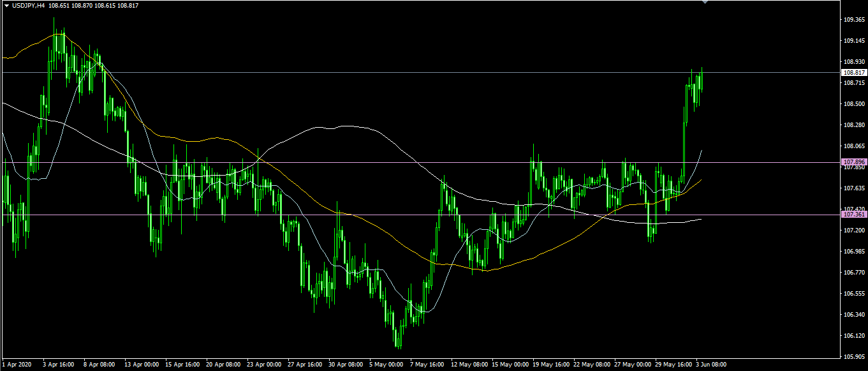Click the 106.555 price scale label
868x371 pixels.
(x=854, y=294)
